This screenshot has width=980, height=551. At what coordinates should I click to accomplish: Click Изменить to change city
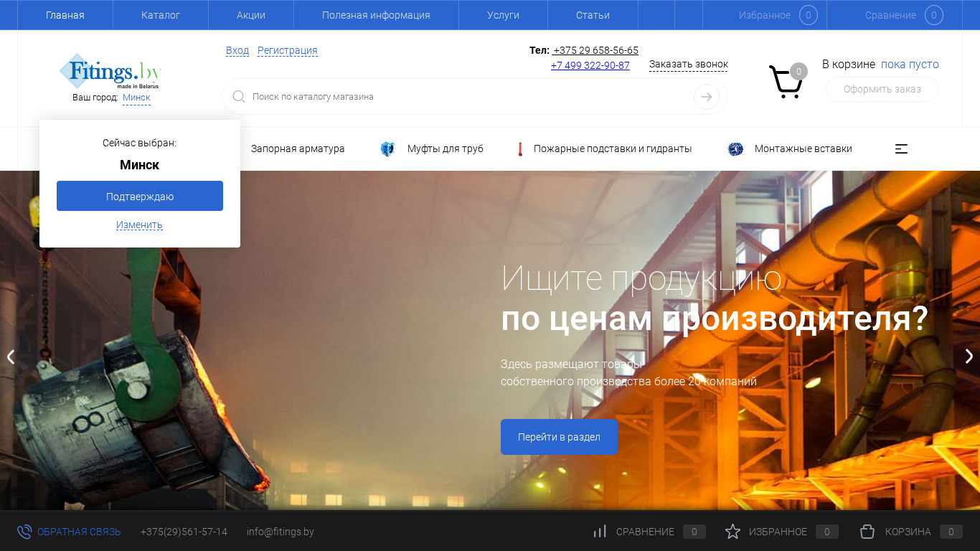139,225
